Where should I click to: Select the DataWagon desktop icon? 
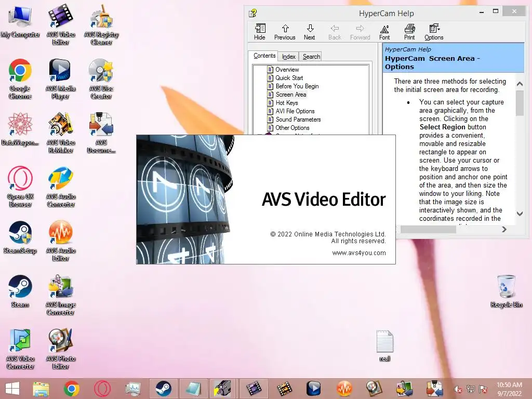pos(20,129)
